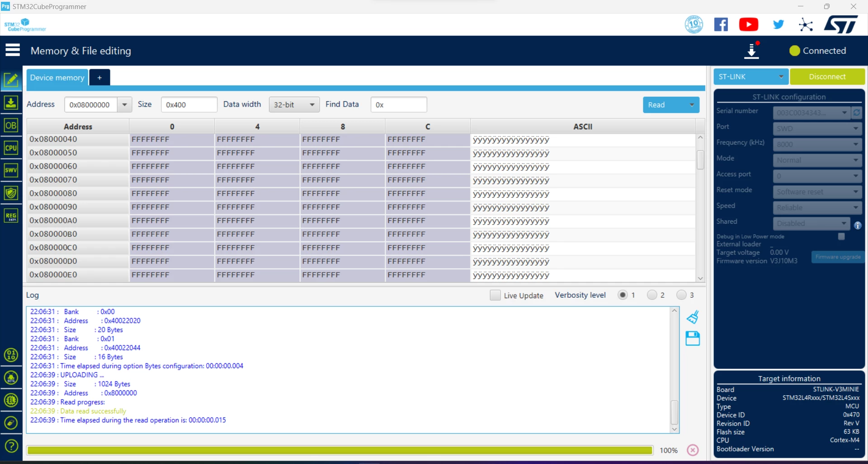The height and width of the screenshot is (464, 868).
Task: Select verbosity level 2 radio button
Action: [652, 295]
